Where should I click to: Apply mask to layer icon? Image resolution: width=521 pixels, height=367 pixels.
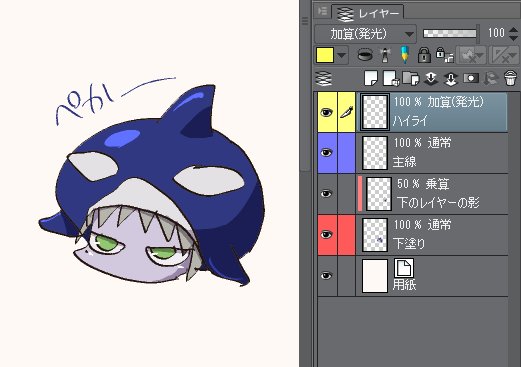click(x=491, y=79)
